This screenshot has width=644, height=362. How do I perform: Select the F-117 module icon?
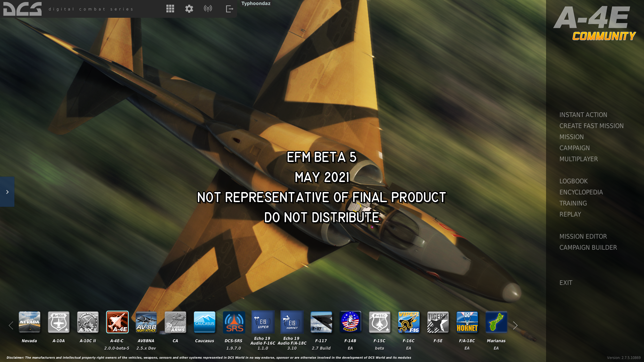321,322
